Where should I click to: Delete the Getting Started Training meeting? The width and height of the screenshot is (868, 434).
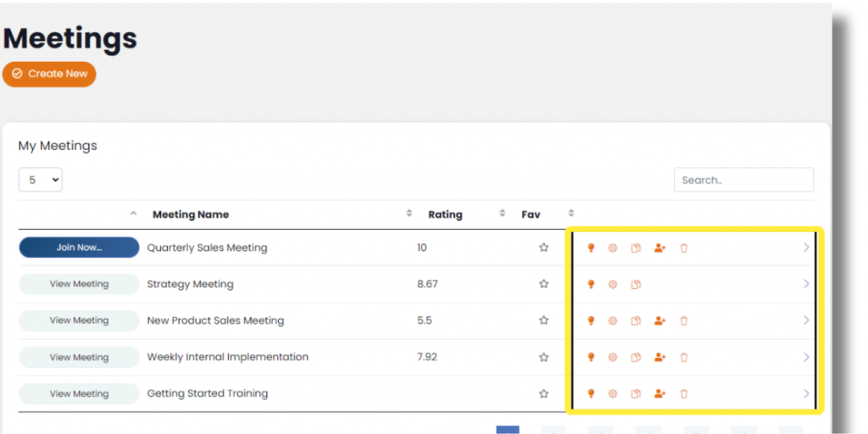pos(684,394)
